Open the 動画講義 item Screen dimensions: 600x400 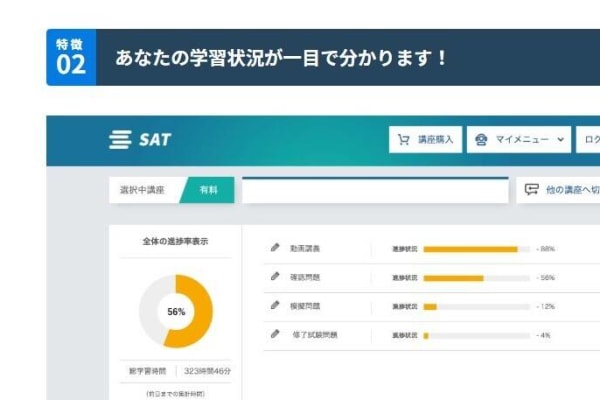(x=305, y=248)
